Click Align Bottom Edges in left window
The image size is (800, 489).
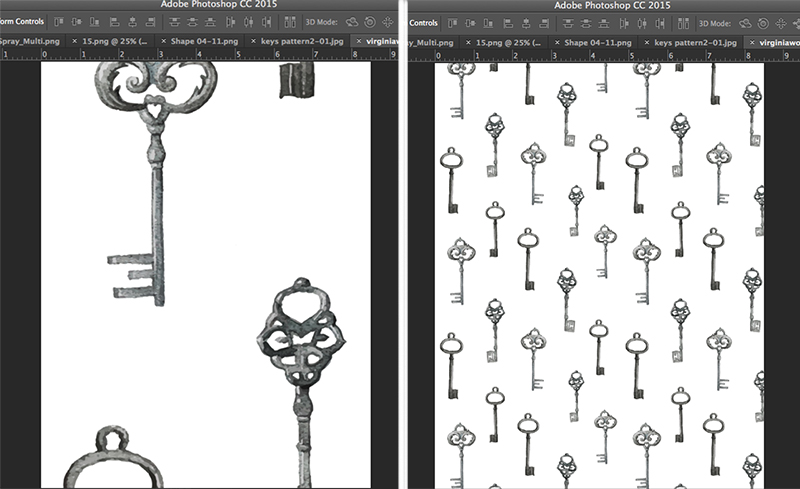94,22
